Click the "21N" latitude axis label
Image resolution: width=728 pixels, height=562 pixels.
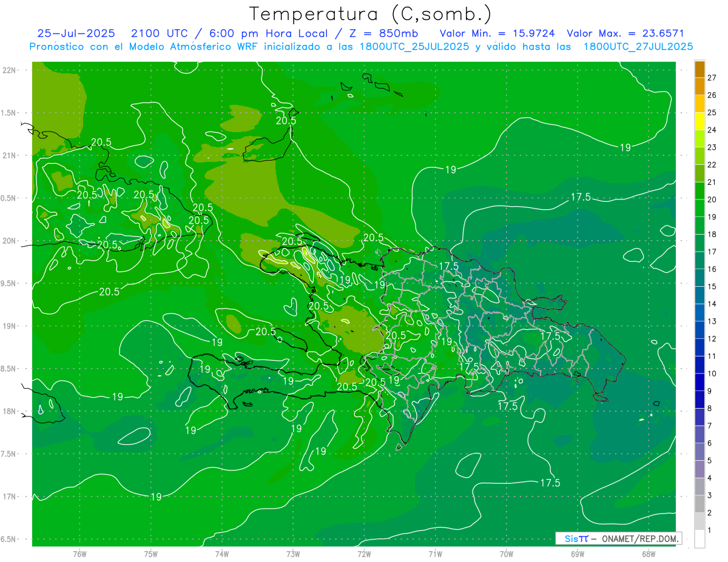point(10,155)
